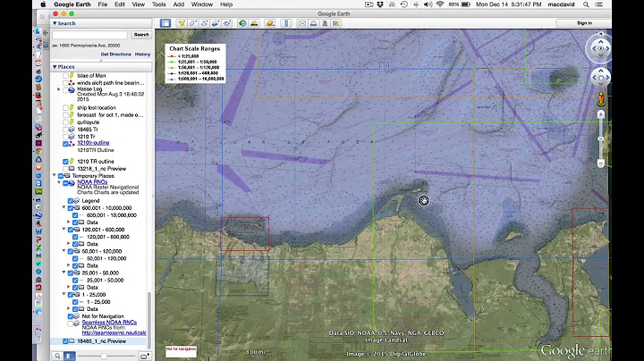This screenshot has height=361, width=644.
Task: Open the NOAA RNCs link
Action: pos(92,181)
